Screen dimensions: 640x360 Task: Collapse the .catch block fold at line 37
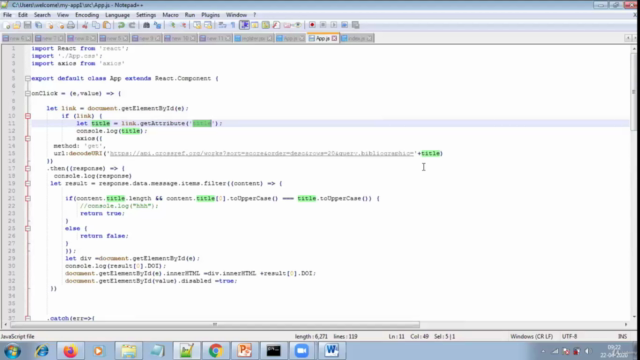tap(28, 318)
